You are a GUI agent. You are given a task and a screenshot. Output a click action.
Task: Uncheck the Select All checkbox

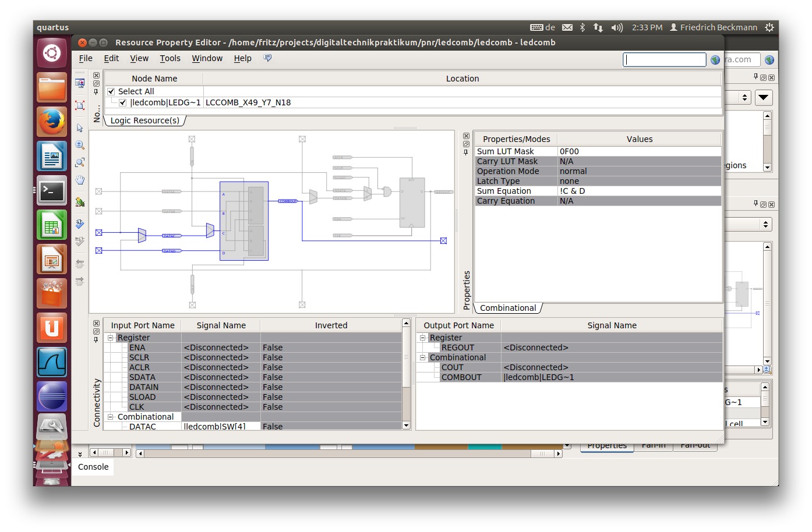point(111,91)
